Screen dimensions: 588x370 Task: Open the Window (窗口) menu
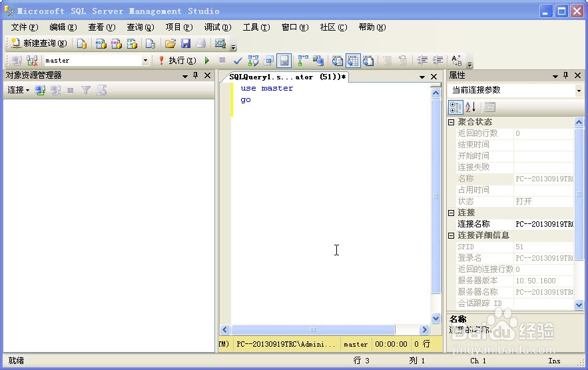pos(295,27)
